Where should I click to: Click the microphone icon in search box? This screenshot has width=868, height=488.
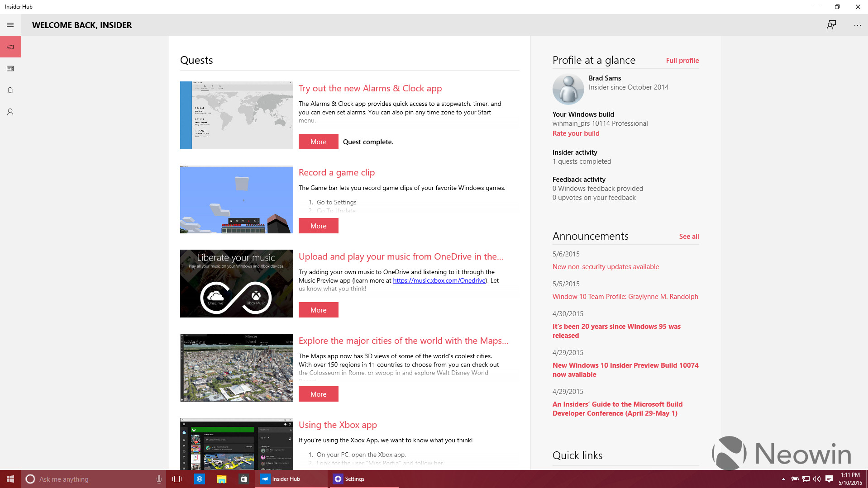pyautogui.click(x=159, y=479)
